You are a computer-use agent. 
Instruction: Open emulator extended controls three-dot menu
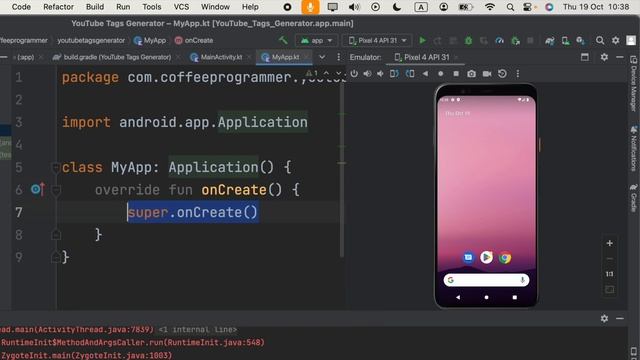518,73
